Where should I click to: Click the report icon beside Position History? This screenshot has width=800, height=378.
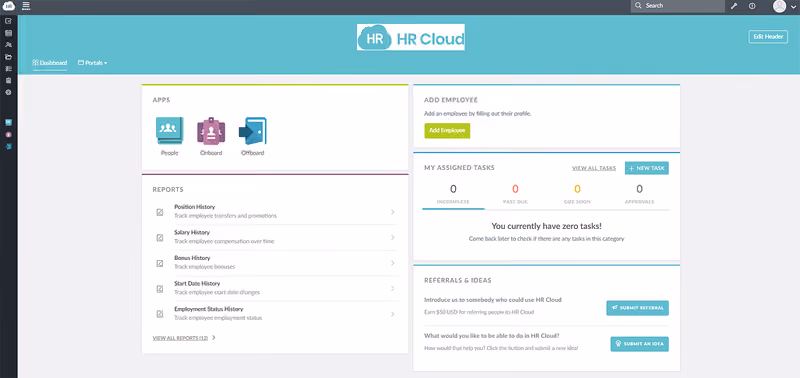(x=160, y=212)
